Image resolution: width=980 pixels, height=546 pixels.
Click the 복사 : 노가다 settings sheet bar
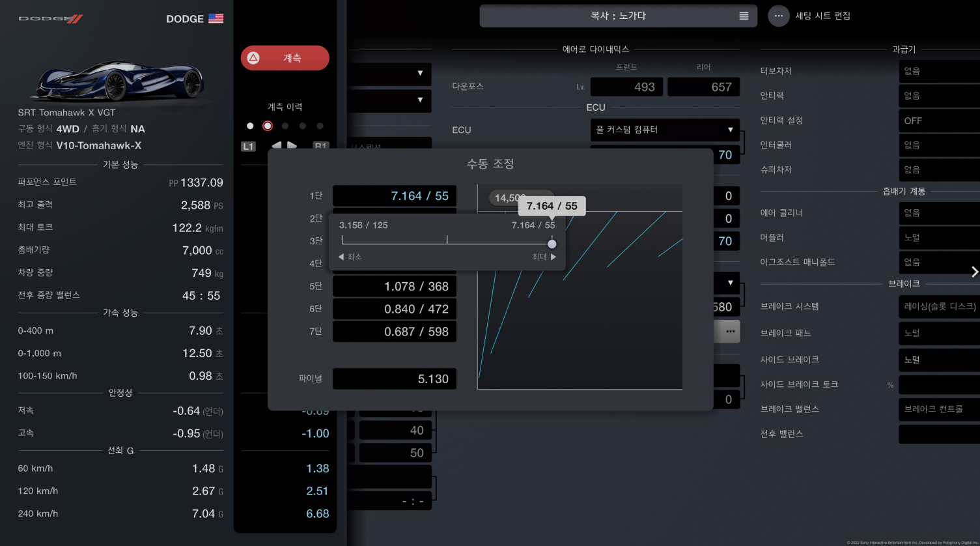619,16
